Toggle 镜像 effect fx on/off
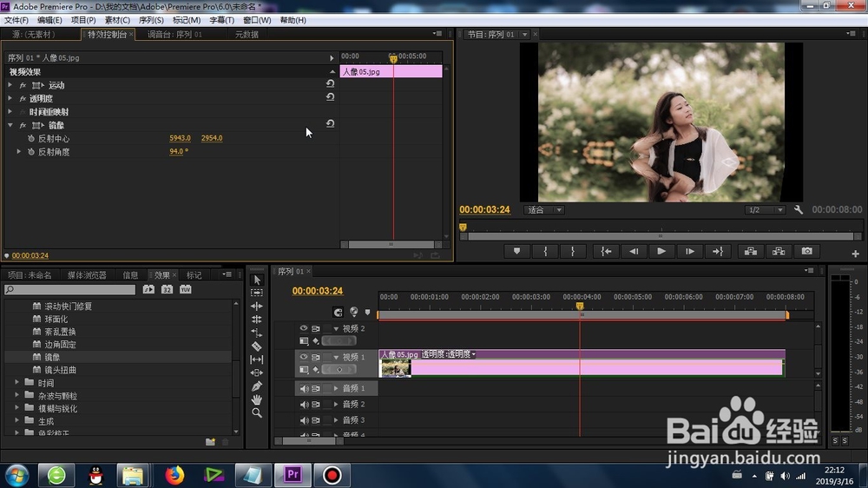Screen dimensions: 868x488 coord(23,126)
